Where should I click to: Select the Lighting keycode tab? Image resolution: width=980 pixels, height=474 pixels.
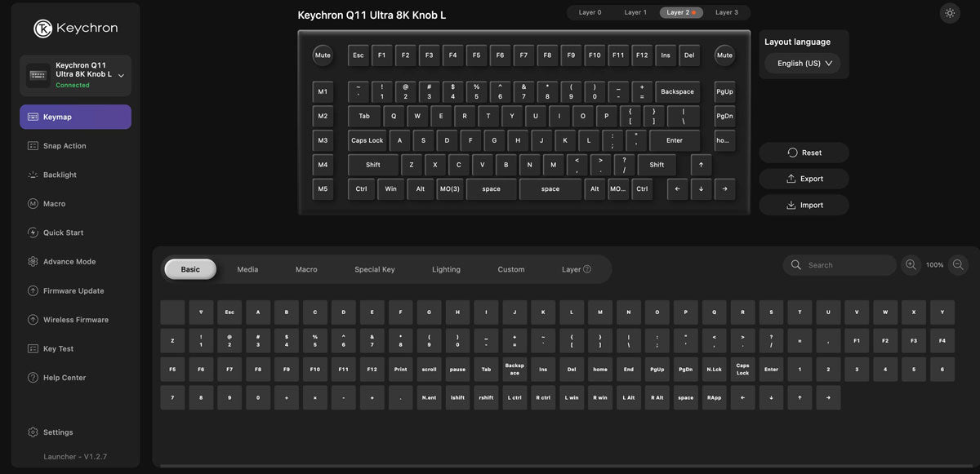[446, 269]
